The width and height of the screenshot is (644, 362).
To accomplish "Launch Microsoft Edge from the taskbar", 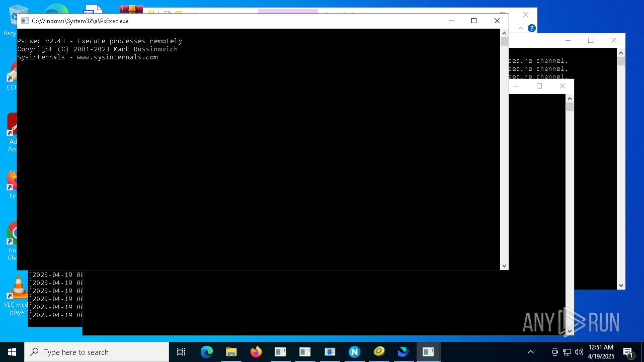I will (x=206, y=352).
